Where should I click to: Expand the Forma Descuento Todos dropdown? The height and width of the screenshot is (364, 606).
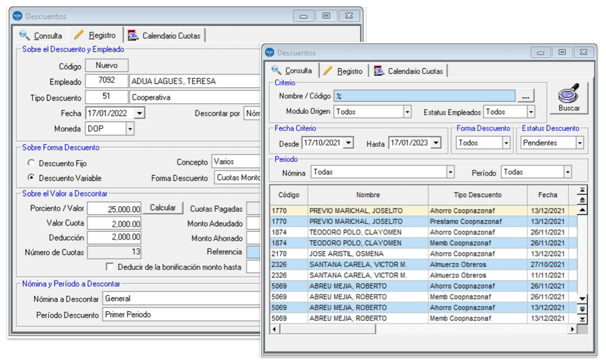point(506,143)
